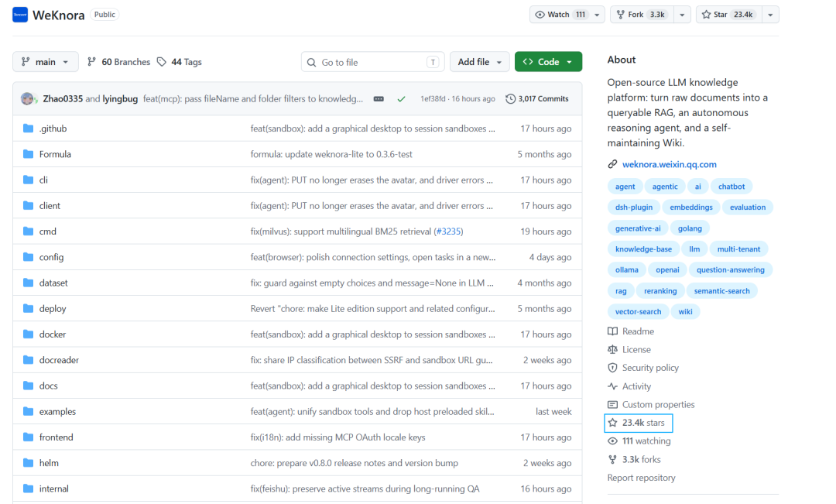The height and width of the screenshot is (504, 836).
Task: Click the lyingbug author link
Action: coord(120,98)
